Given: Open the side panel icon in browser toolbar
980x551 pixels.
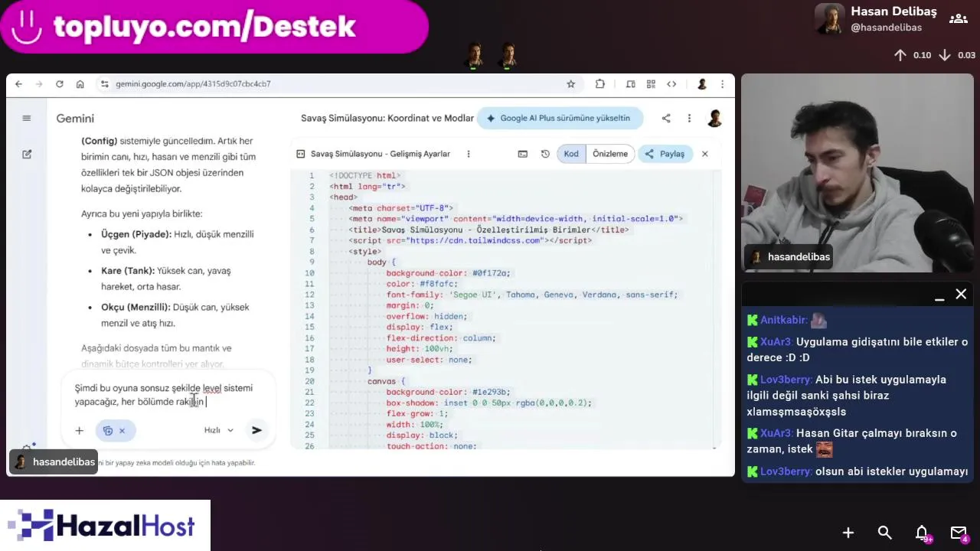Looking at the screenshot, I should (x=630, y=84).
